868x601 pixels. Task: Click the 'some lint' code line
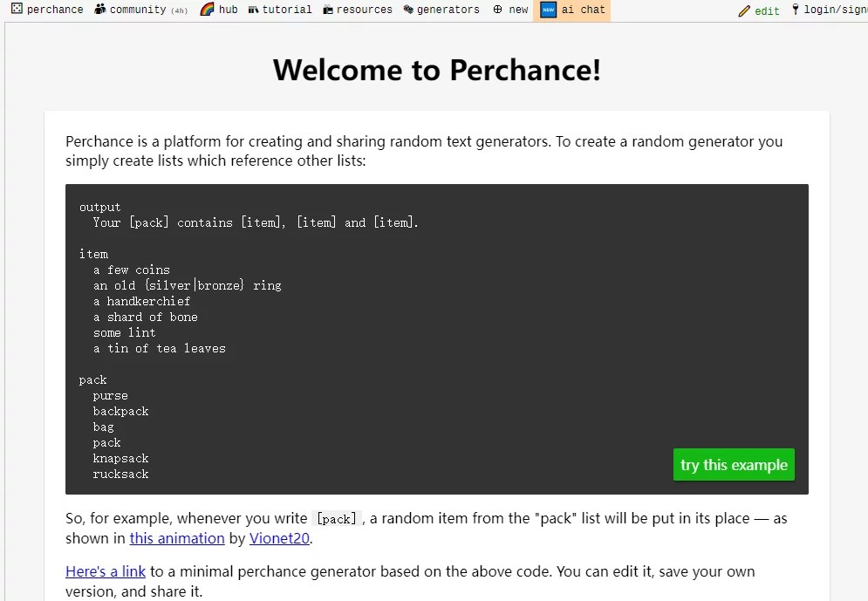[x=124, y=332]
